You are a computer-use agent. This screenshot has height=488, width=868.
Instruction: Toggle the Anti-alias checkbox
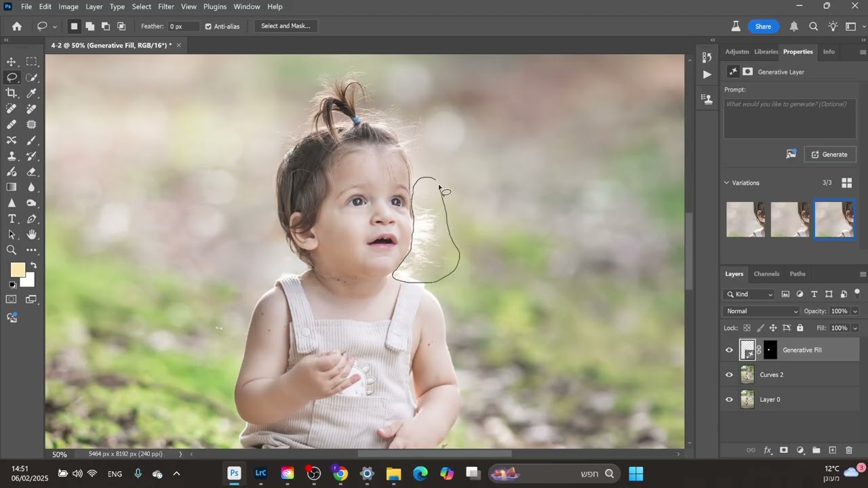tap(208, 26)
